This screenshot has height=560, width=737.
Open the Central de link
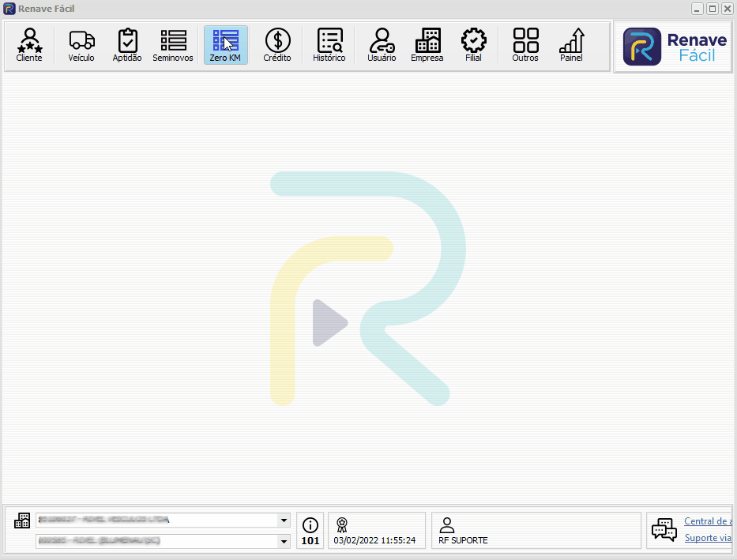click(x=708, y=521)
